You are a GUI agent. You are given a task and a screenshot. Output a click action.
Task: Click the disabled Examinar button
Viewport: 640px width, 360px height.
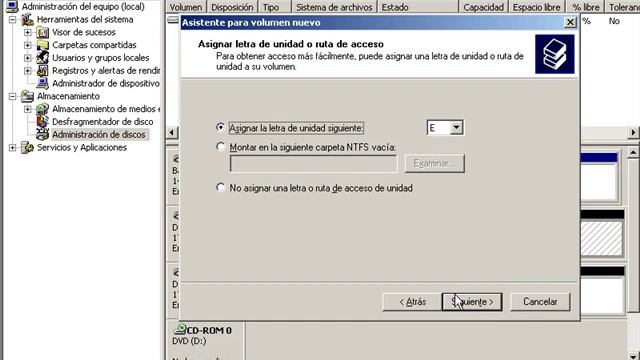[435, 163]
